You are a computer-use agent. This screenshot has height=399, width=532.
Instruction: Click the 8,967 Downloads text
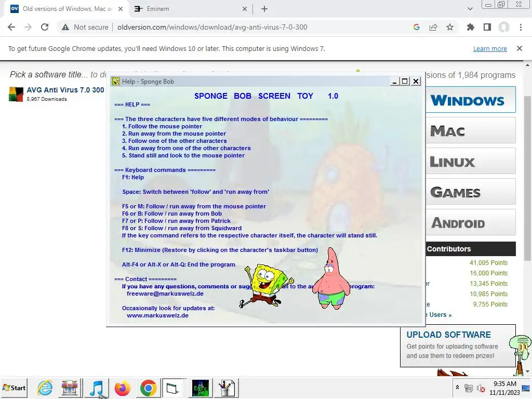(x=47, y=99)
